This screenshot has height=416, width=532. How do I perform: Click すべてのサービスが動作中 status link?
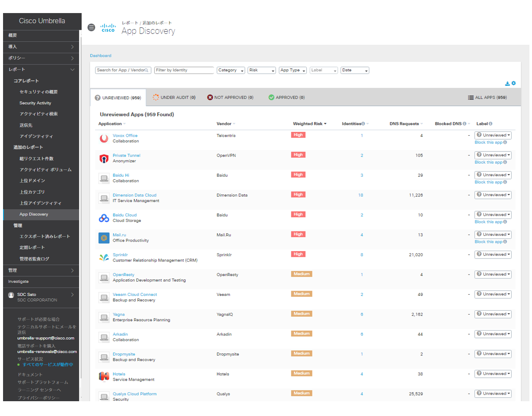coord(48,365)
